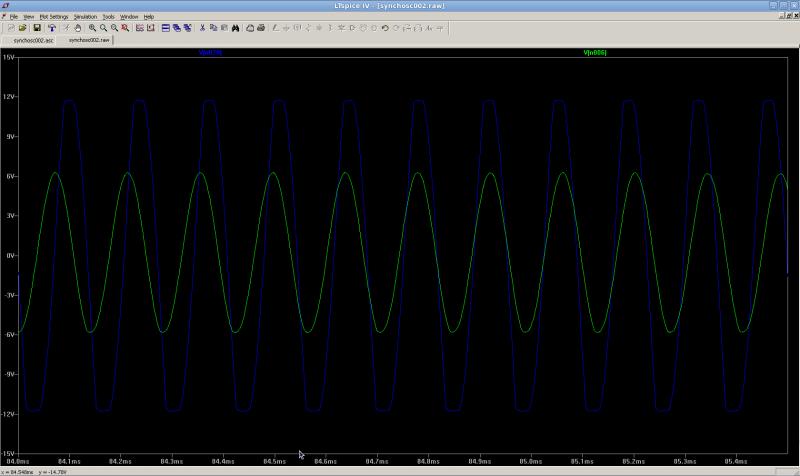Save the file using the floppy disk icon
800x476 pixels.
click(x=37, y=28)
